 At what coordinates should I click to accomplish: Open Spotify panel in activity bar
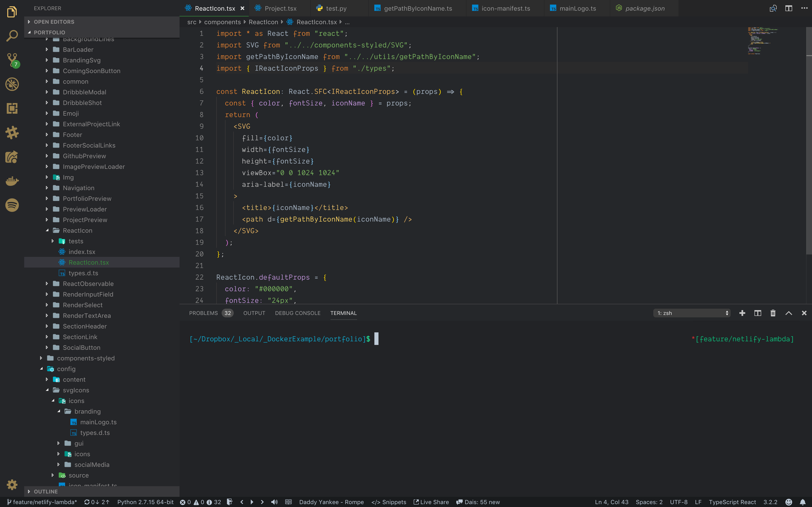click(12, 205)
